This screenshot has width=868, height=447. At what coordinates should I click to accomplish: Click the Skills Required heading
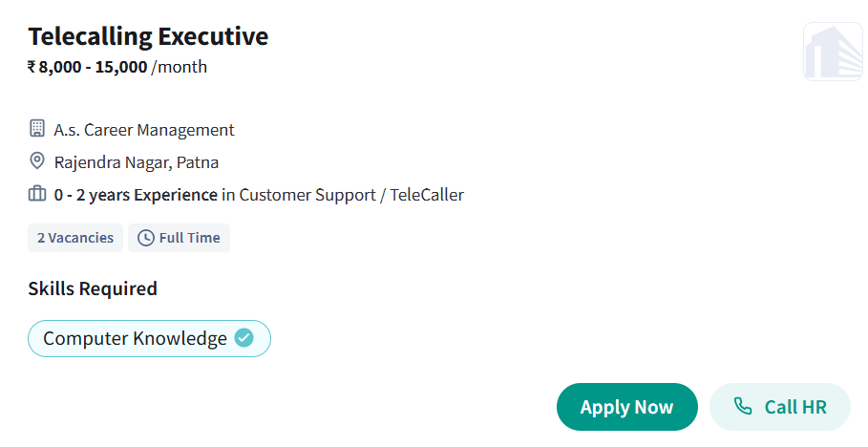[x=93, y=288]
